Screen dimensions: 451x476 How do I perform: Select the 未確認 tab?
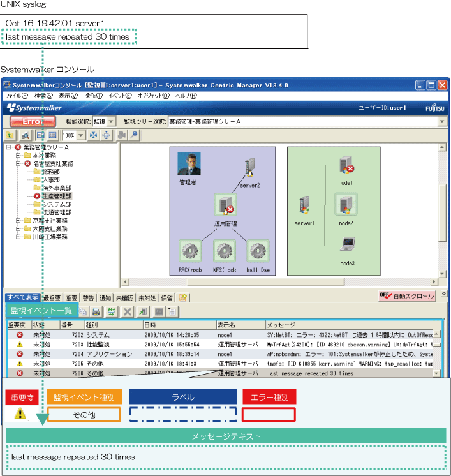click(125, 298)
